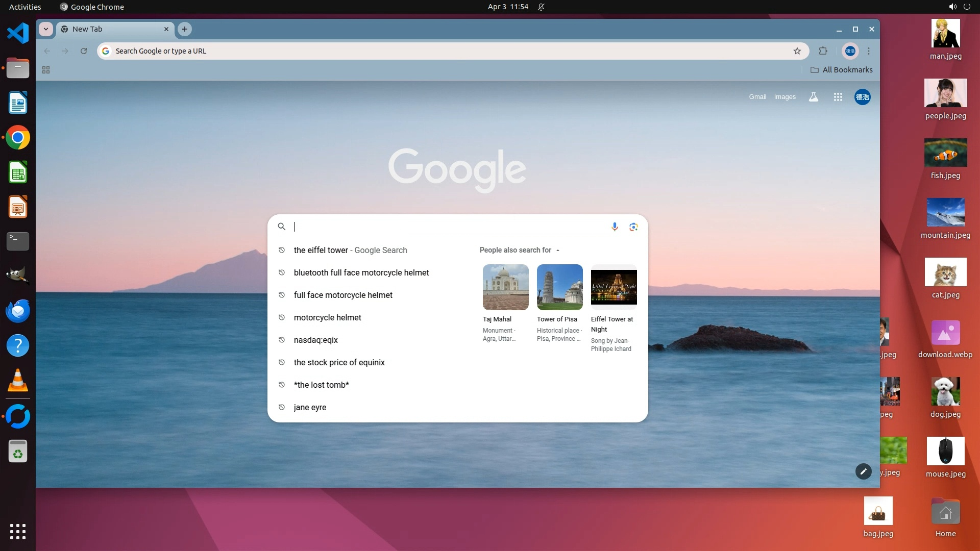Open the tab search dropdown arrow
Image resolution: width=980 pixels, height=551 pixels.
tap(46, 29)
